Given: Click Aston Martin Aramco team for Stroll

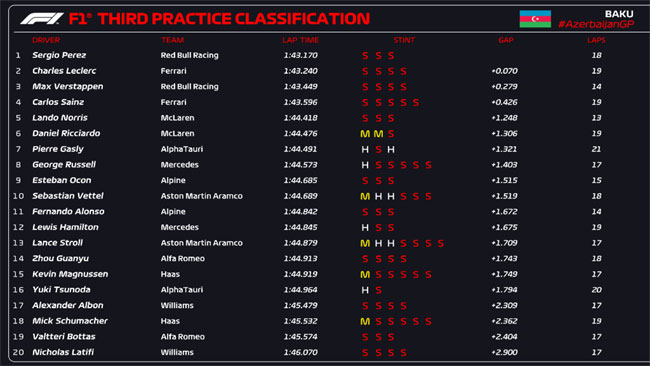Looking at the screenshot, I should tap(201, 243).
